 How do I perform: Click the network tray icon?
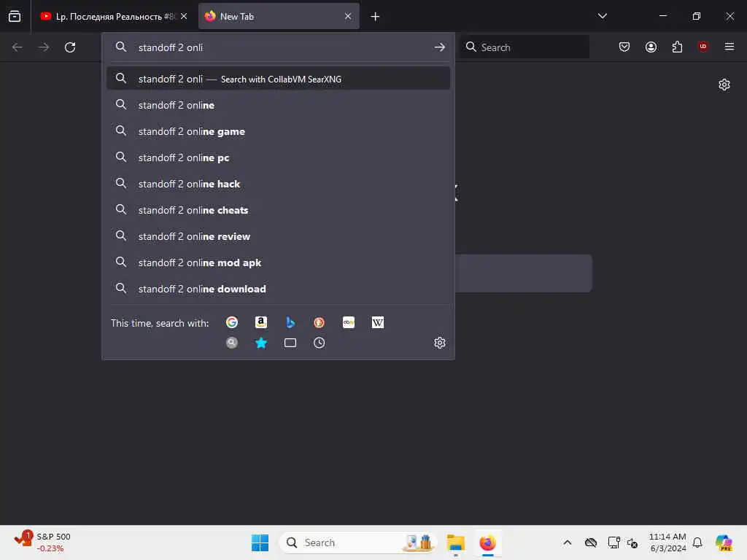614,542
